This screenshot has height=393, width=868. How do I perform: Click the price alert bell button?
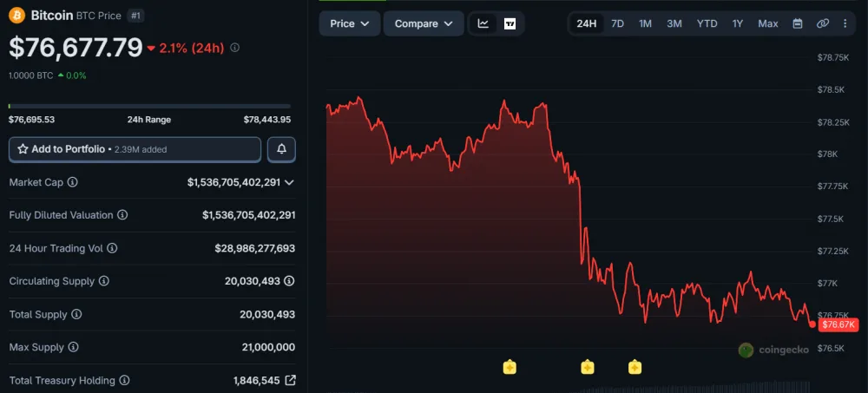pyautogui.click(x=282, y=149)
